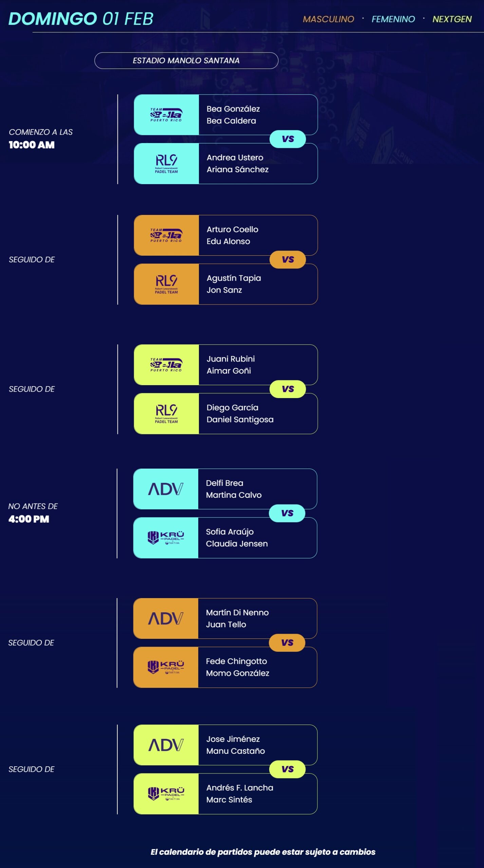
Task: Click yellow KRÜ logo beside Andrés F. Lancha
Action: (x=166, y=793)
